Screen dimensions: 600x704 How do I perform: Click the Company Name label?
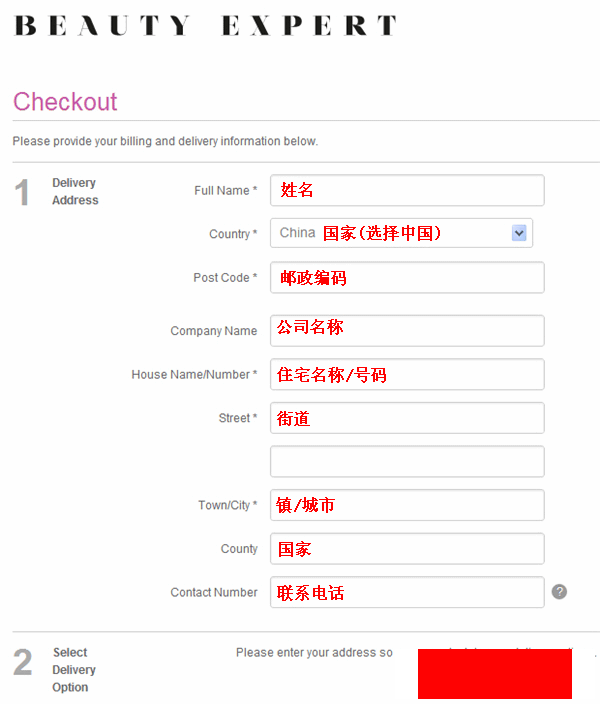214,331
